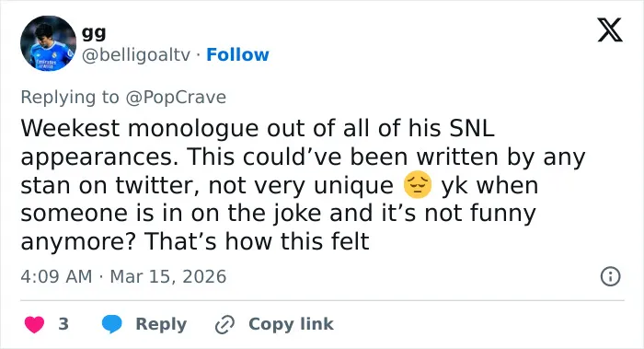Open gg's profile avatar picture
Viewport: 644px width, 349px height.
pyautogui.click(x=48, y=43)
